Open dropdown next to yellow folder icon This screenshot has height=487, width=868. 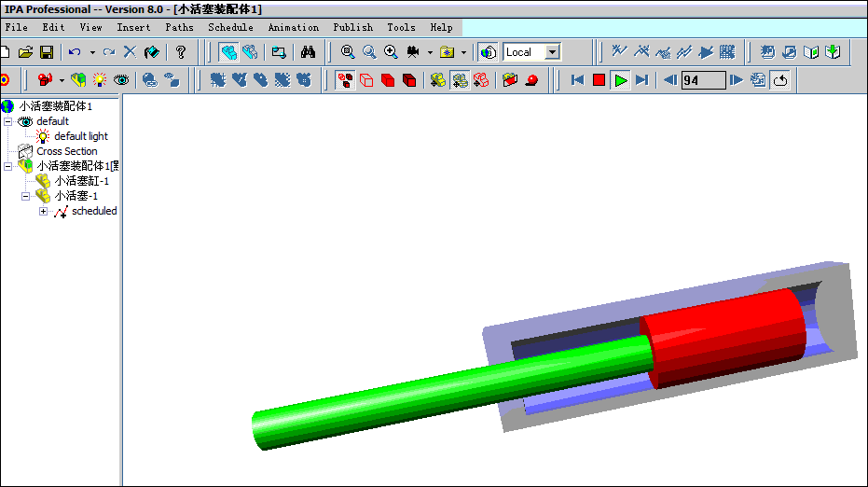point(463,52)
